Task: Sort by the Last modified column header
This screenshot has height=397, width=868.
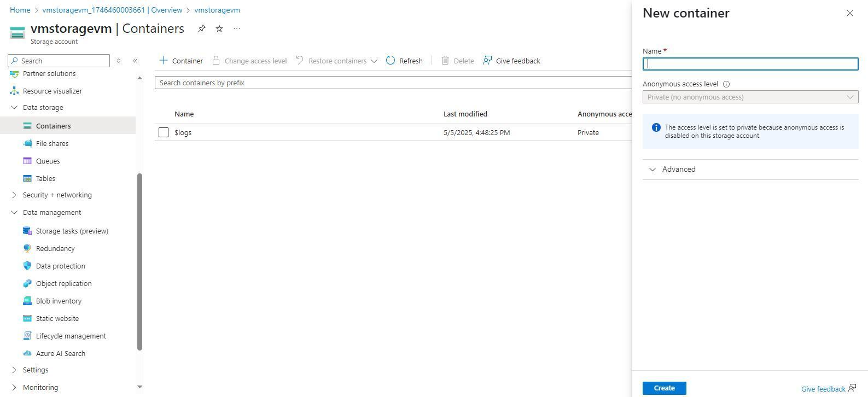Action: pyautogui.click(x=465, y=114)
